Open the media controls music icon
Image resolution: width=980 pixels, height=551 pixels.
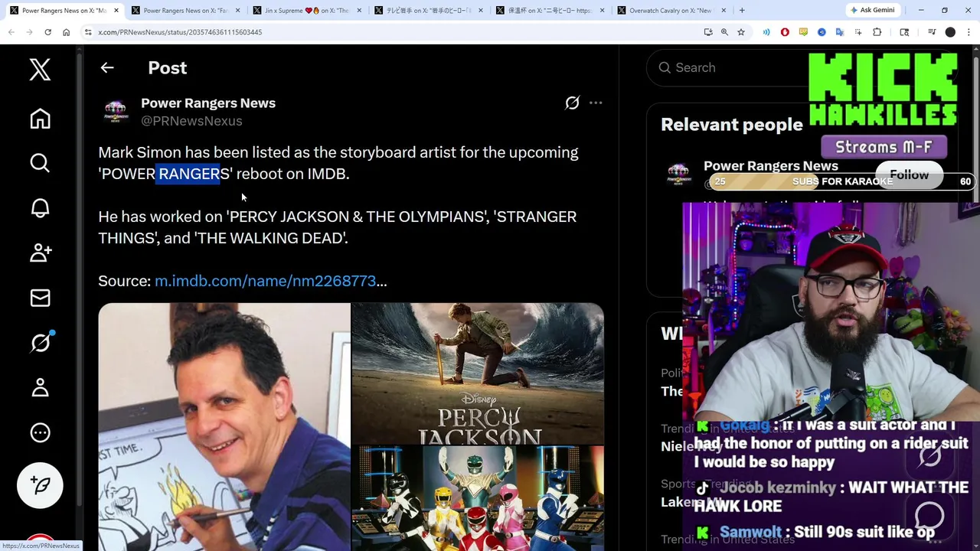932,32
